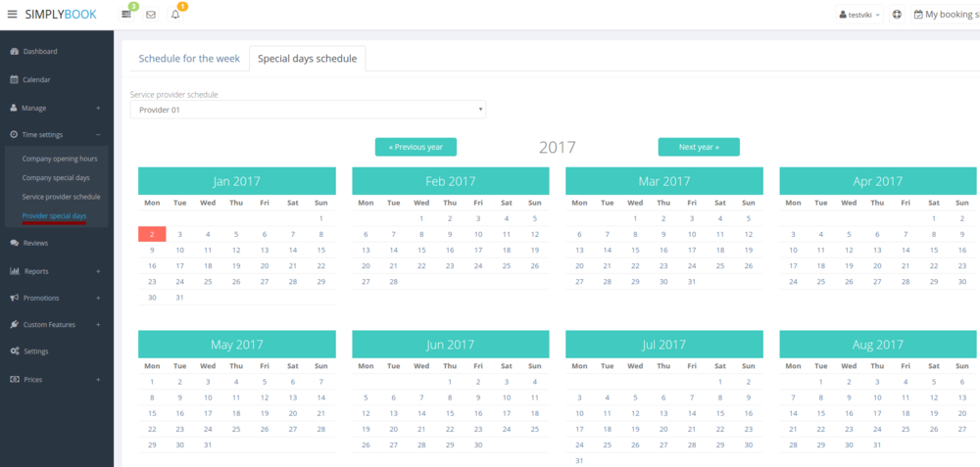Open the Provider 01 schedule dropdown

308,110
